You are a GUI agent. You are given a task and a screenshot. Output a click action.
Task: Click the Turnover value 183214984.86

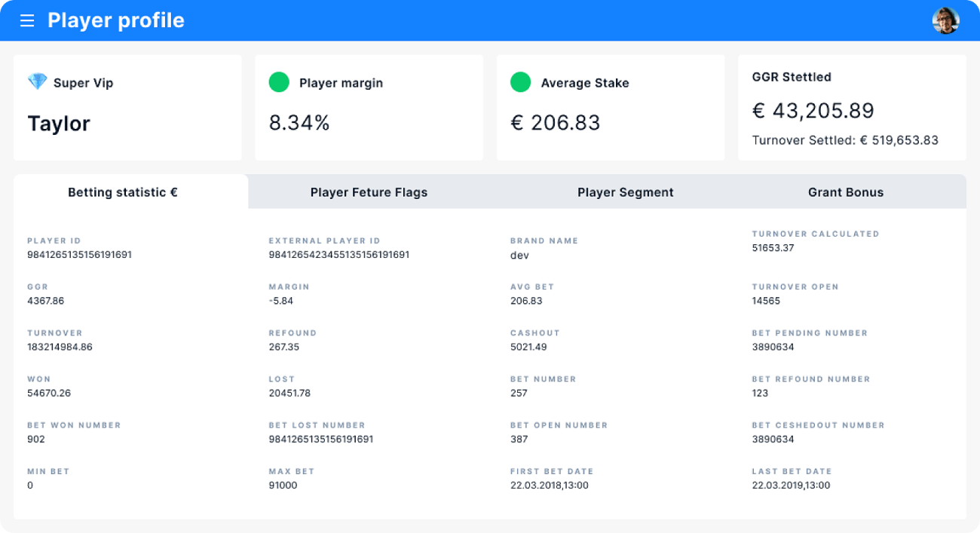click(60, 347)
